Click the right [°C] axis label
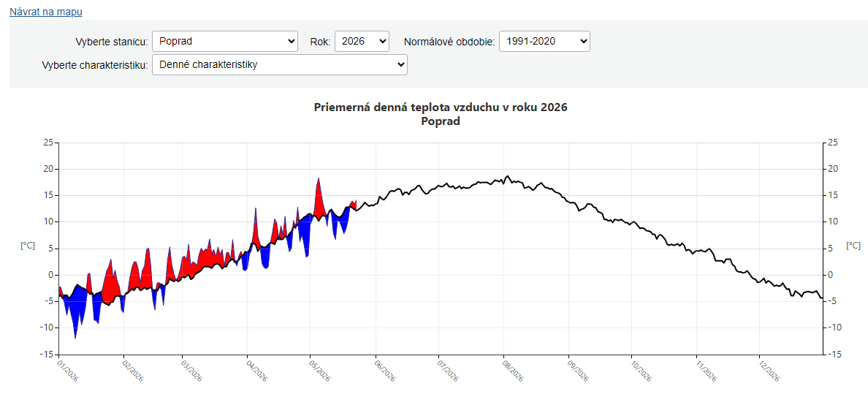Image resolution: width=868 pixels, height=405 pixels. click(853, 245)
